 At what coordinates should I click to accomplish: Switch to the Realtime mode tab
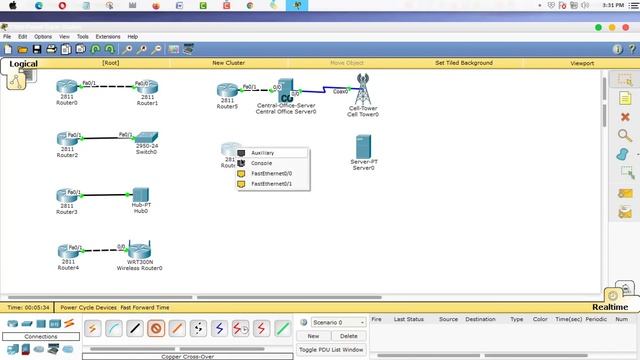click(x=610, y=307)
